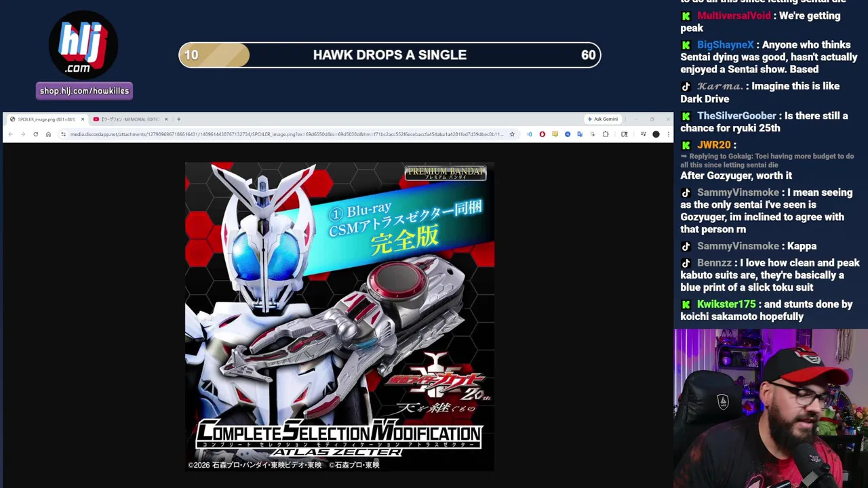Viewport: 868px width, 488px height.
Task: Click the "Replying to Gokaig" reply line
Action: point(767,161)
